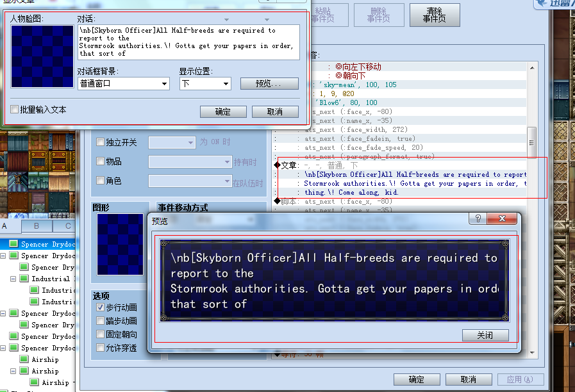Select the 'thing.\! Come along, kid.' line
575x392 pixels.
[x=401, y=192]
